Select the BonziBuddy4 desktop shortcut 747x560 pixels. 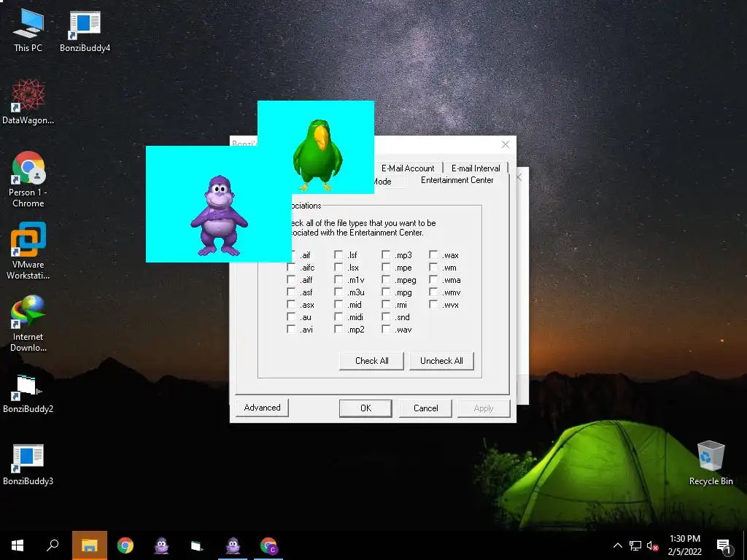click(85, 31)
